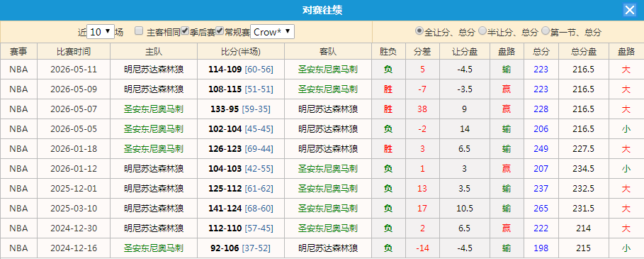This screenshot has width=644, height=259.
Task: Click the point difference 17
Action: click(422, 209)
